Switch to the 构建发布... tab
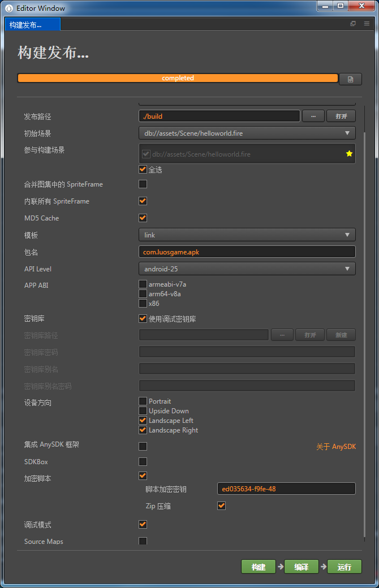 click(33, 25)
